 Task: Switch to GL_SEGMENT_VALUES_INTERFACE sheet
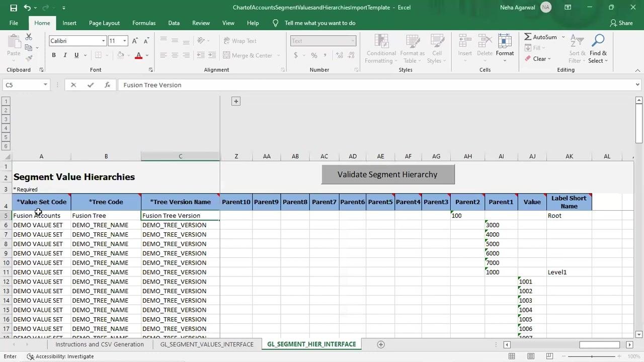point(207,344)
